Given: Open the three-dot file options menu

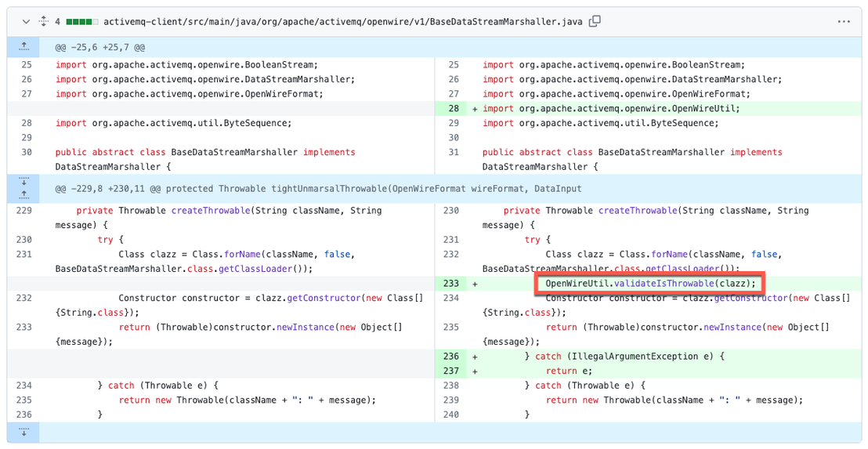Looking at the screenshot, I should (844, 22).
